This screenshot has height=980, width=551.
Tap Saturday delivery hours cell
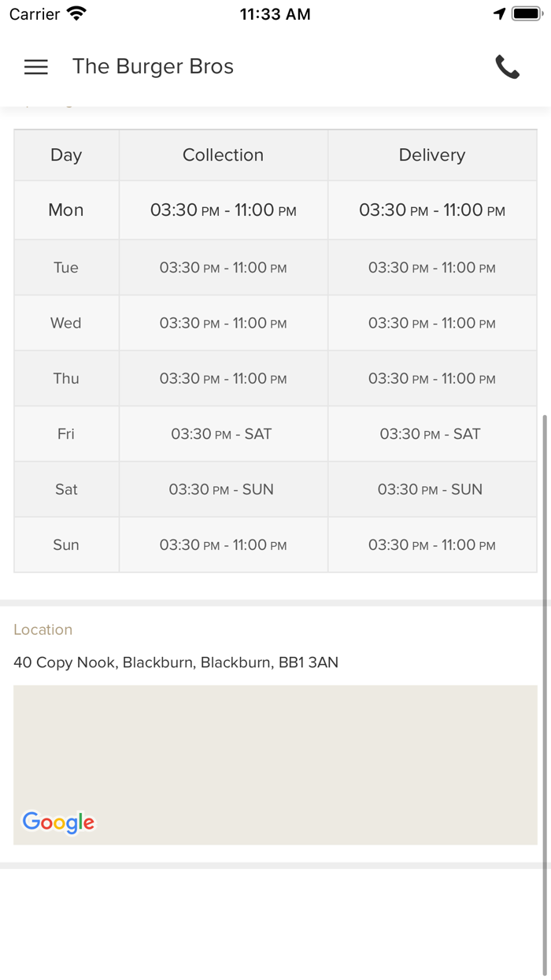point(431,489)
